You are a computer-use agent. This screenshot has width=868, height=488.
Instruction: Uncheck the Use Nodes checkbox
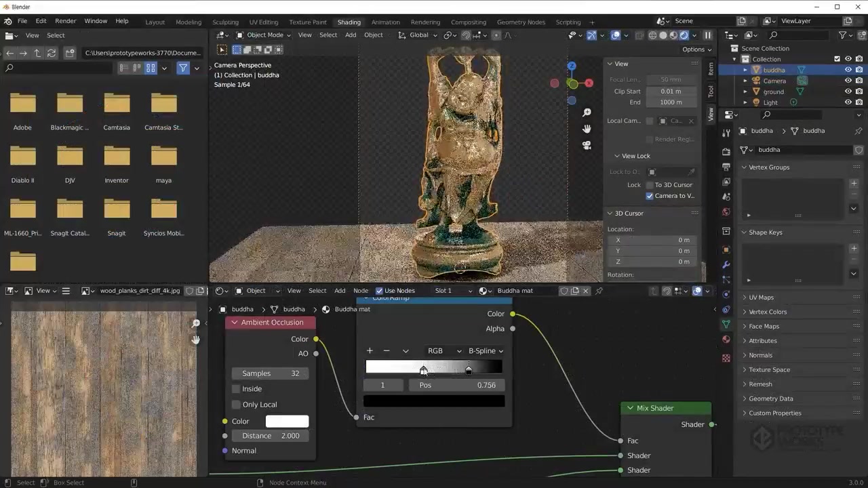click(379, 291)
